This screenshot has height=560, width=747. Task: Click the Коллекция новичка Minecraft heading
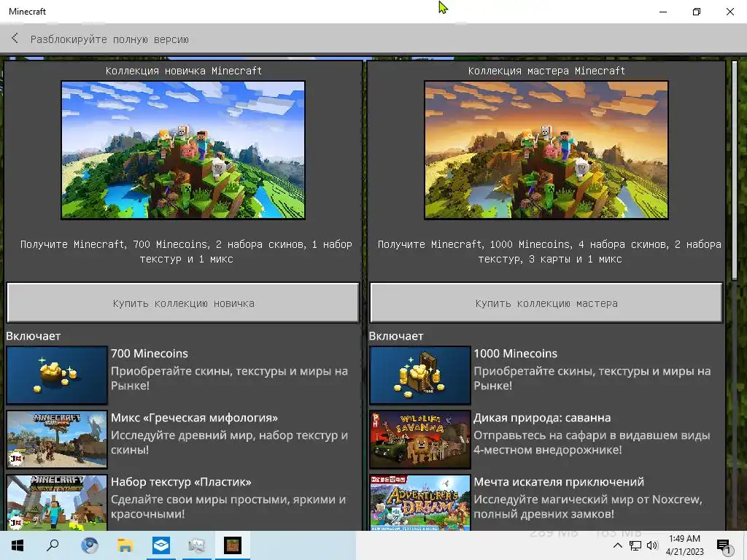[183, 71]
